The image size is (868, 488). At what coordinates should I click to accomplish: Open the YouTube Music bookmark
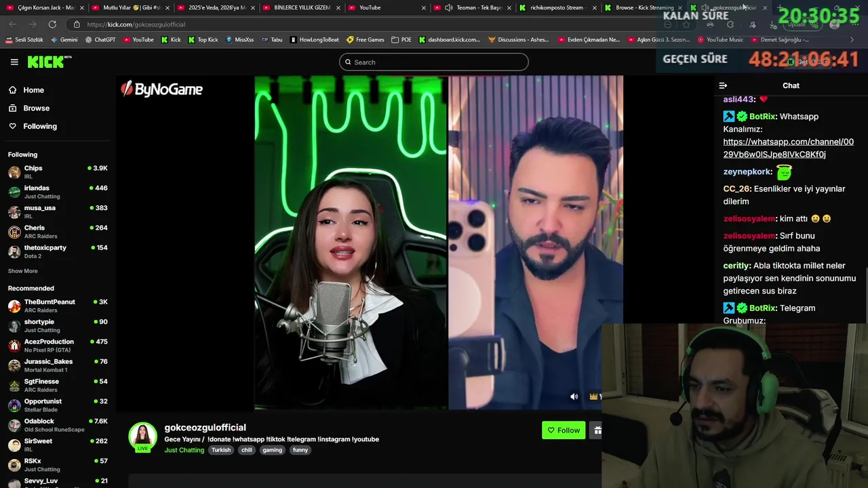721,40
